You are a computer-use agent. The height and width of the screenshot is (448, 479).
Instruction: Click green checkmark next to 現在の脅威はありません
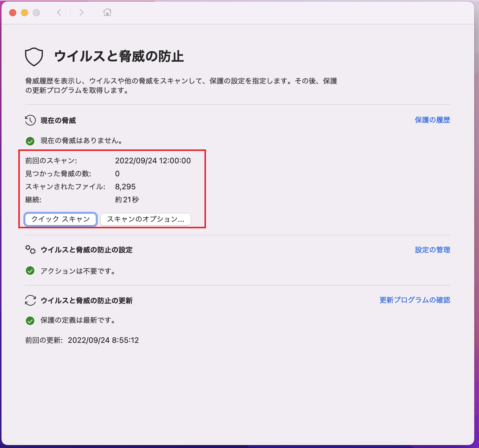coord(30,141)
